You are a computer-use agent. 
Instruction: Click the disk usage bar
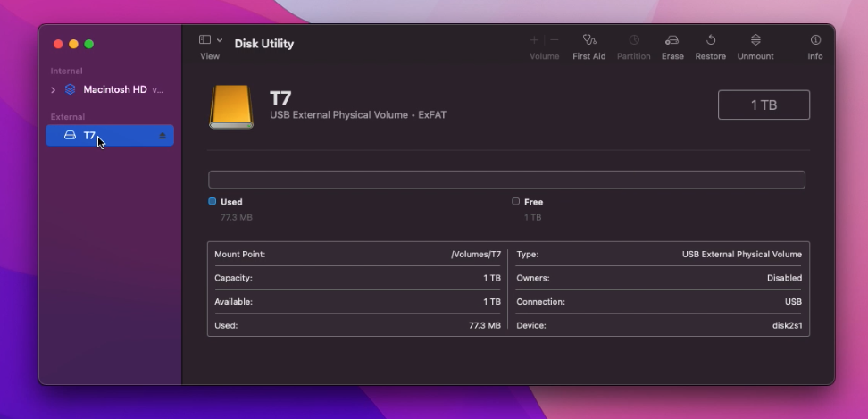click(x=506, y=180)
